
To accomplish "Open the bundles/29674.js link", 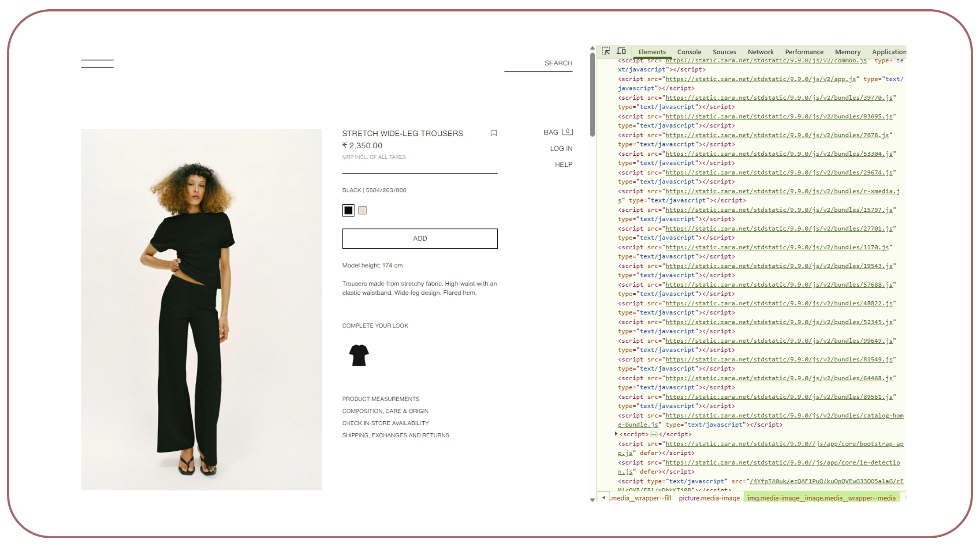I will coord(779,173).
